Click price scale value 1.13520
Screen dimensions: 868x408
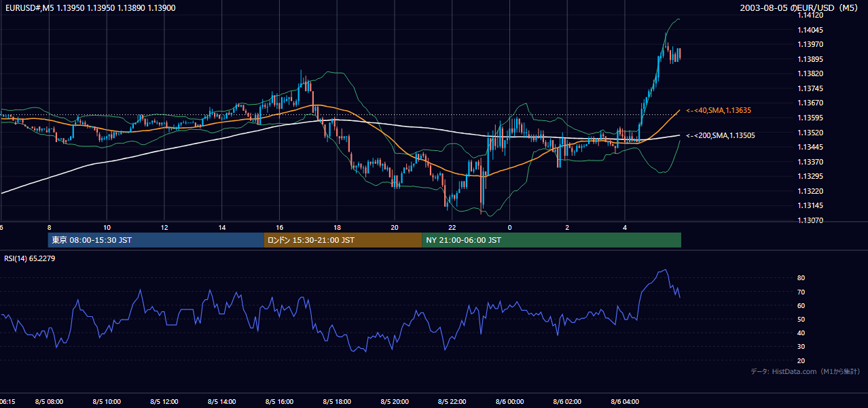coord(811,133)
